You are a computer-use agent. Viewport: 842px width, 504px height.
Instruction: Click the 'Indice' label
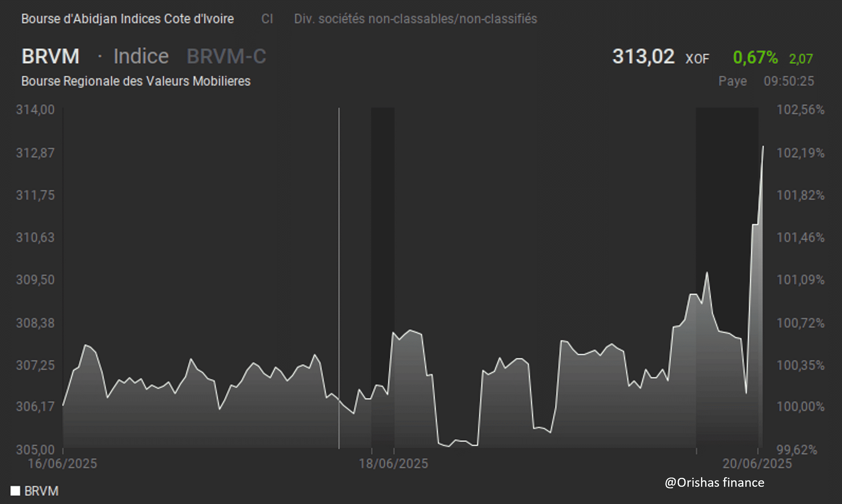point(141,56)
